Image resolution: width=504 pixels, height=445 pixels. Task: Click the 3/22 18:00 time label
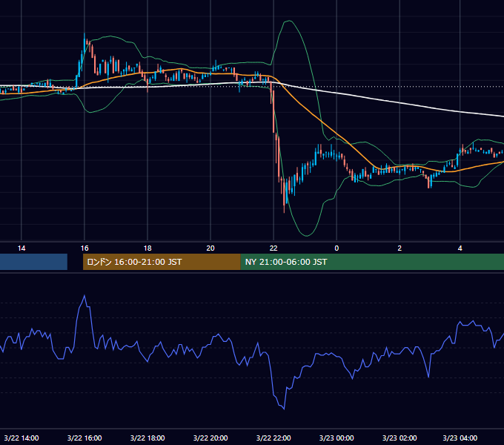147,438
